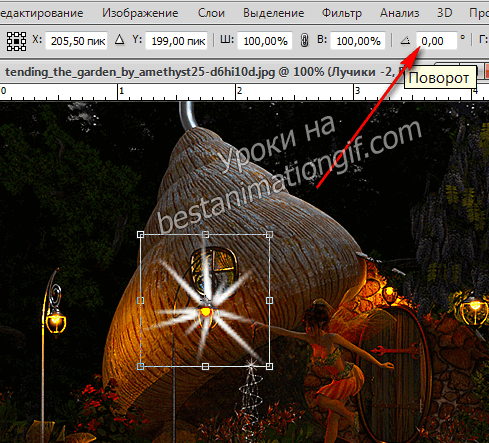This screenshot has width=489, height=443.
Task: Click the top-center transform handle
Action: pyautogui.click(x=205, y=235)
